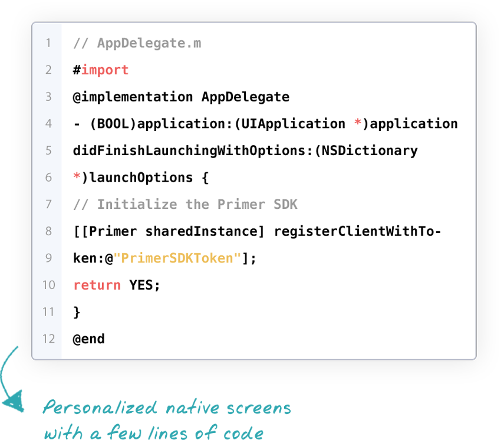Viewport: 504px width, 440px height.
Task: Click line number 12 in the gutter
Action: pyautogui.click(x=48, y=339)
